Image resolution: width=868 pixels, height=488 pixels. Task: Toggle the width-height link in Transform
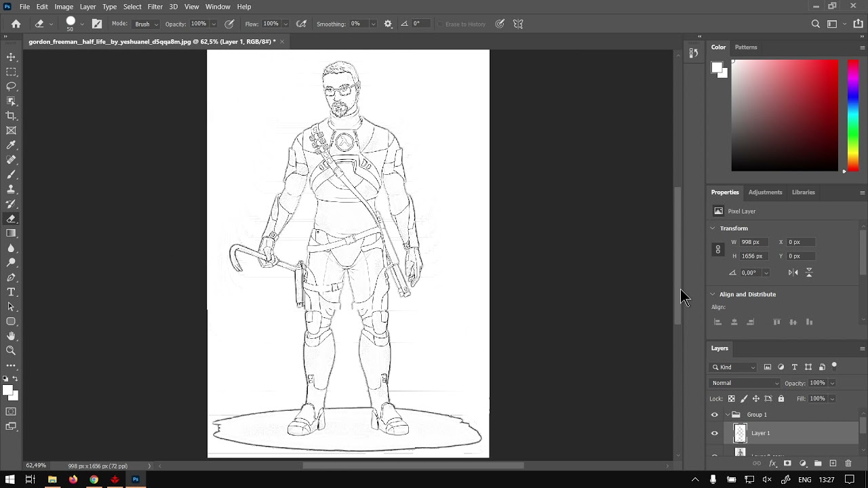tap(718, 249)
